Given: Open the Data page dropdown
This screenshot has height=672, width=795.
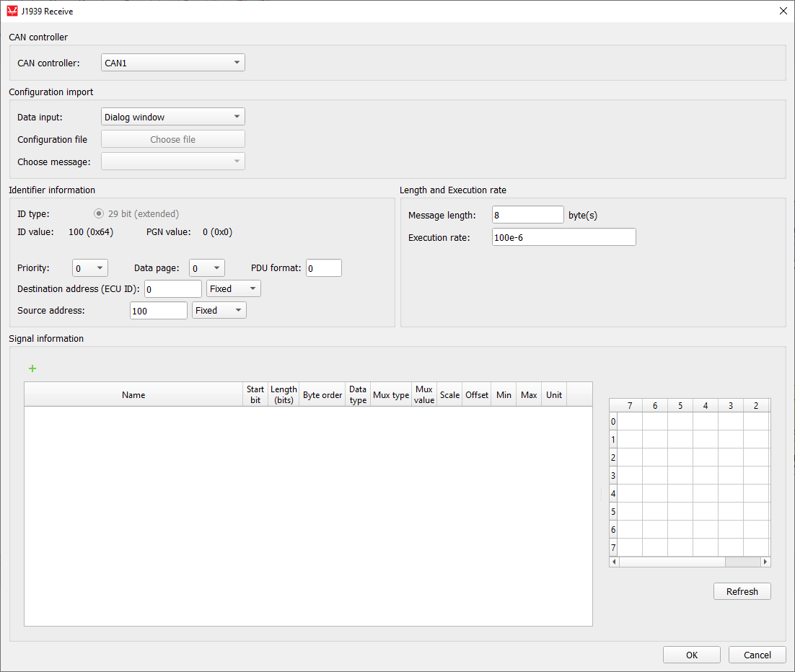Looking at the screenshot, I should pos(207,268).
